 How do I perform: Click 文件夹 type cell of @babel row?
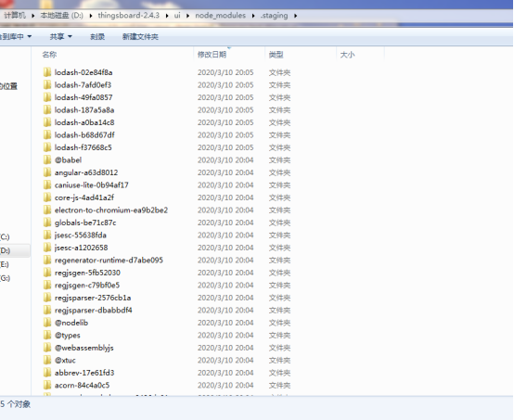[279, 159]
